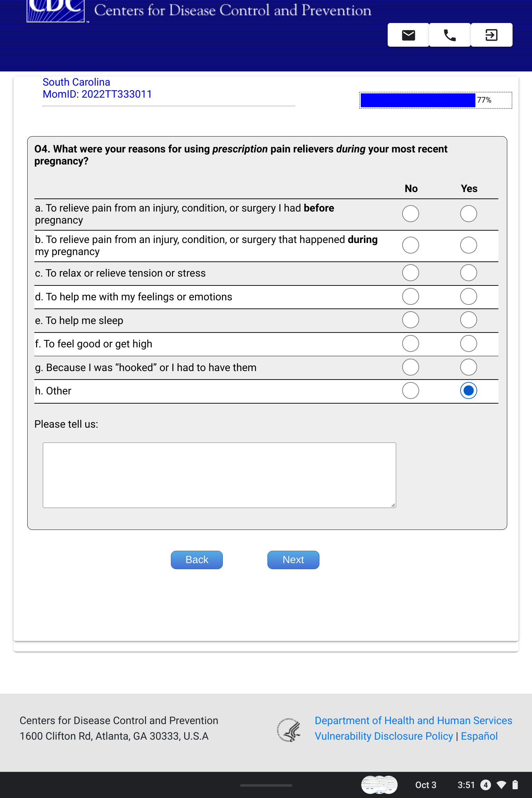Select No for To feel good or get high
532x798 pixels.
point(410,343)
